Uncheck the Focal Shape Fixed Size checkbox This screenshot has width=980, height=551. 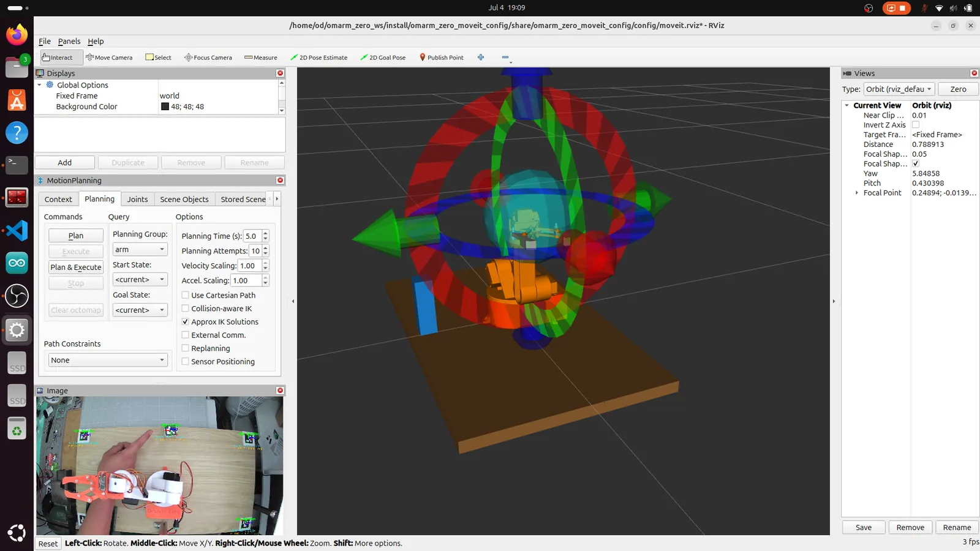click(x=916, y=163)
